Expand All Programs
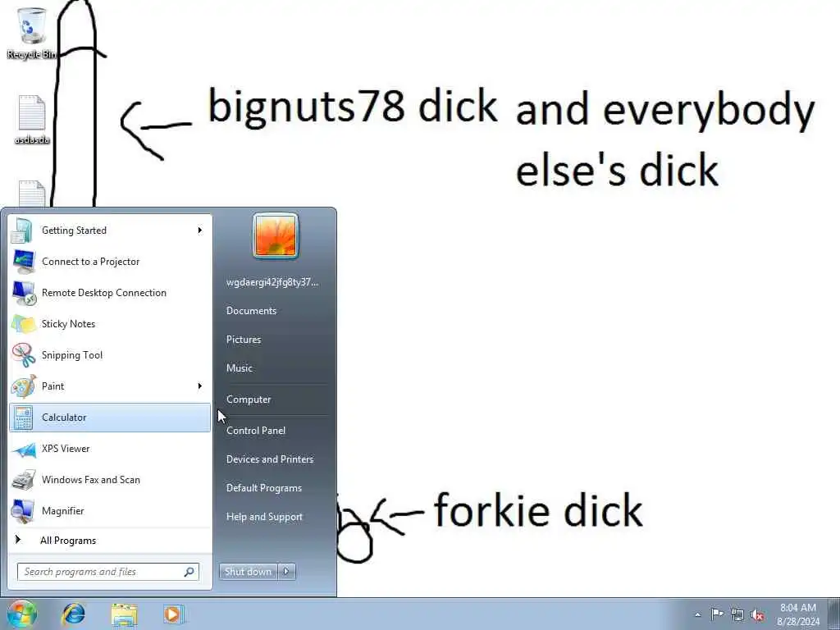 coord(110,541)
